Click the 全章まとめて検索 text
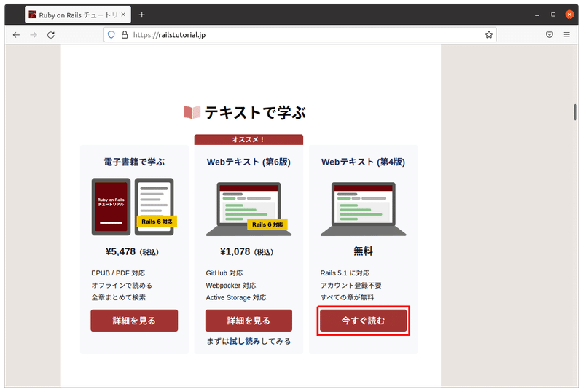This screenshot has width=583, height=392. (x=118, y=297)
